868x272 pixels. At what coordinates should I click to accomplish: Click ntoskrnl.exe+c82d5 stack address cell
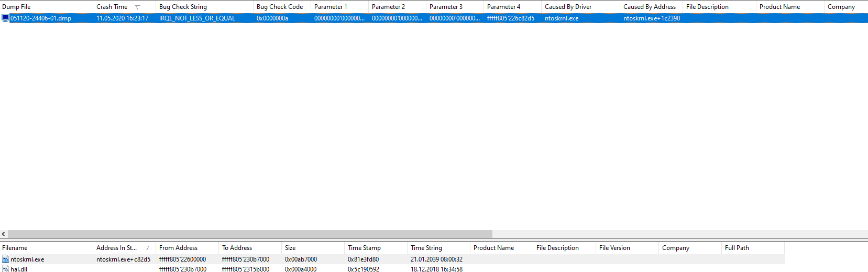tap(123, 259)
